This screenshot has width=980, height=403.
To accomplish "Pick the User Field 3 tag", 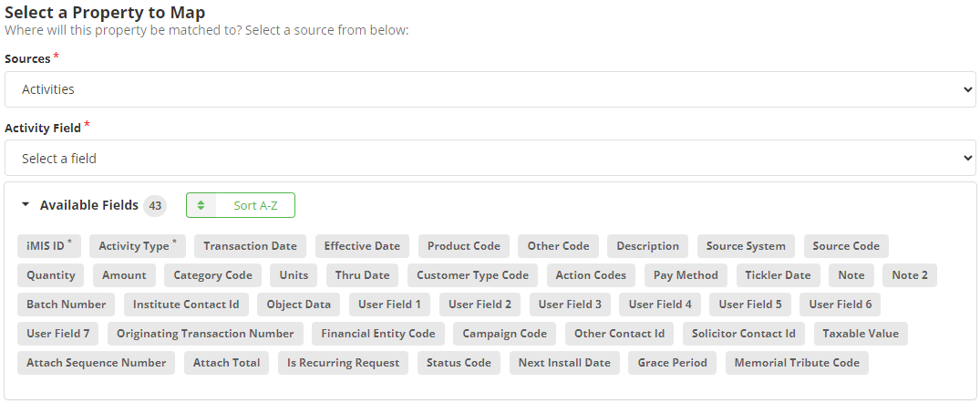I will click(570, 305).
